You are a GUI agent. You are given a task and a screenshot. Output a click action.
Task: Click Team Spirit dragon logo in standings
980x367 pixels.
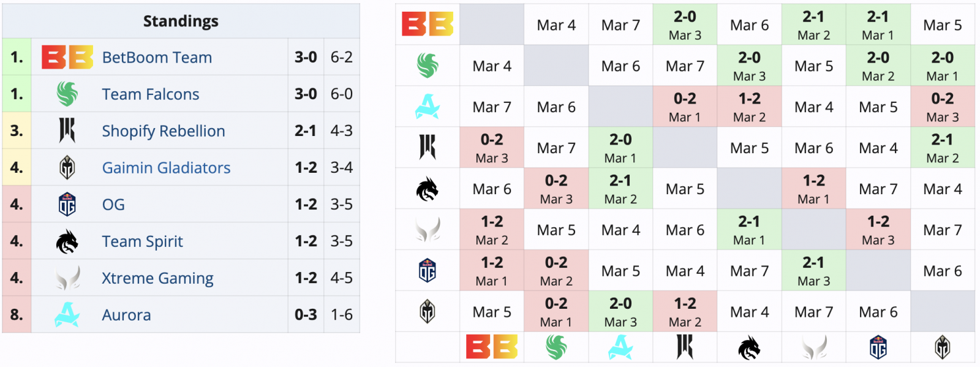click(x=67, y=241)
